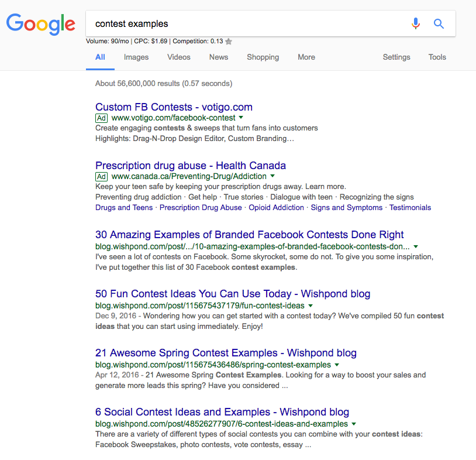This screenshot has width=476, height=460.
Task: Activate voice search microphone icon
Action: pyautogui.click(x=416, y=23)
